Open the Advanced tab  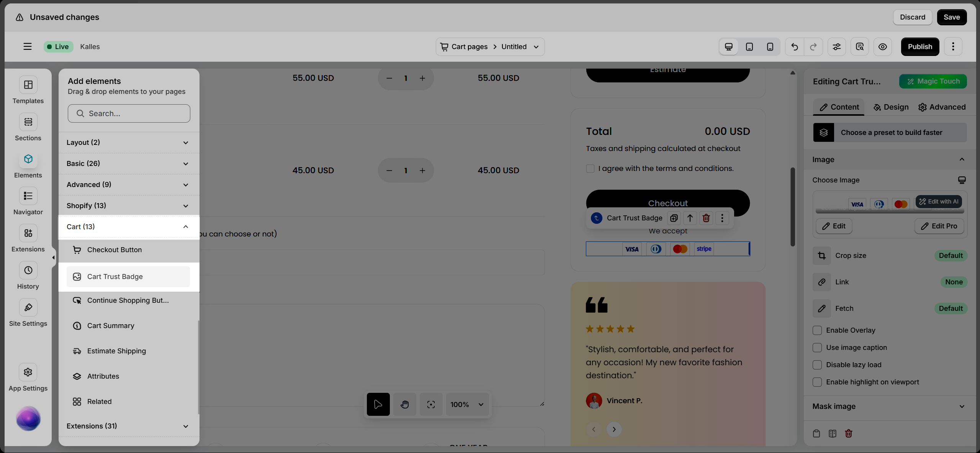942,107
